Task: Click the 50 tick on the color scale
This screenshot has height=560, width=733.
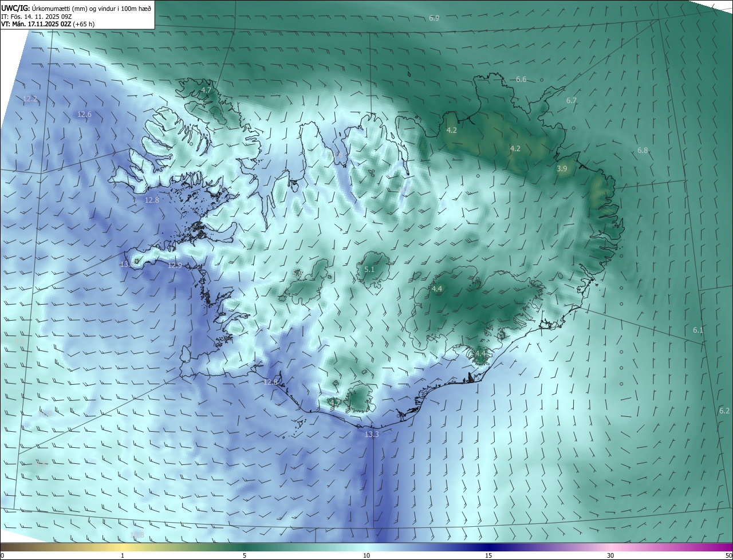Action: 728,556
